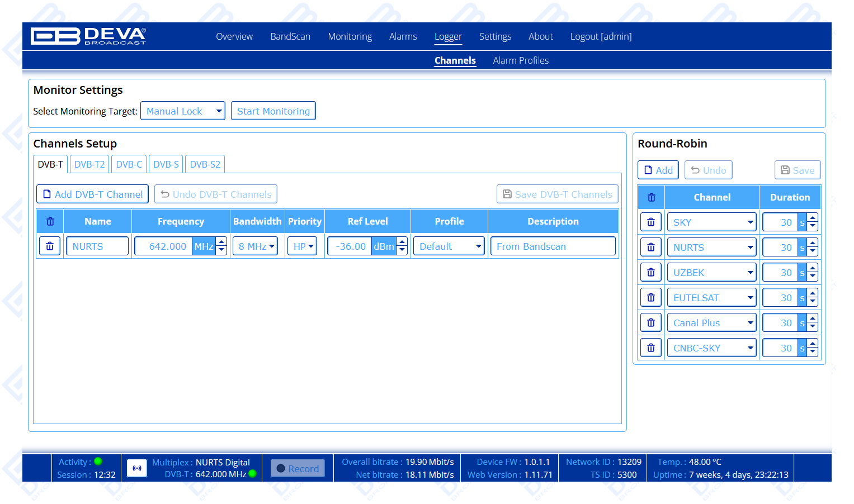Screen dimensions: 854x504
Task: Click Add DVB-T Channel button
Action: [x=92, y=194]
